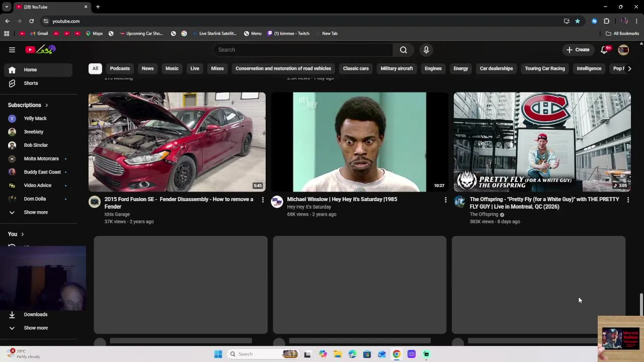The image size is (644, 362).
Task: Open the account avatar menu
Action: 623,50
